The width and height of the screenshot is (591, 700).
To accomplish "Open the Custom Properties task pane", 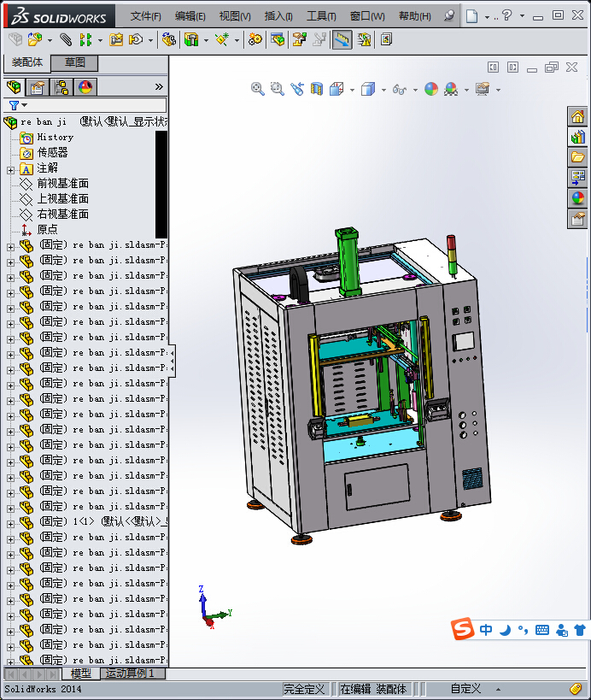I will coord(577,219).
